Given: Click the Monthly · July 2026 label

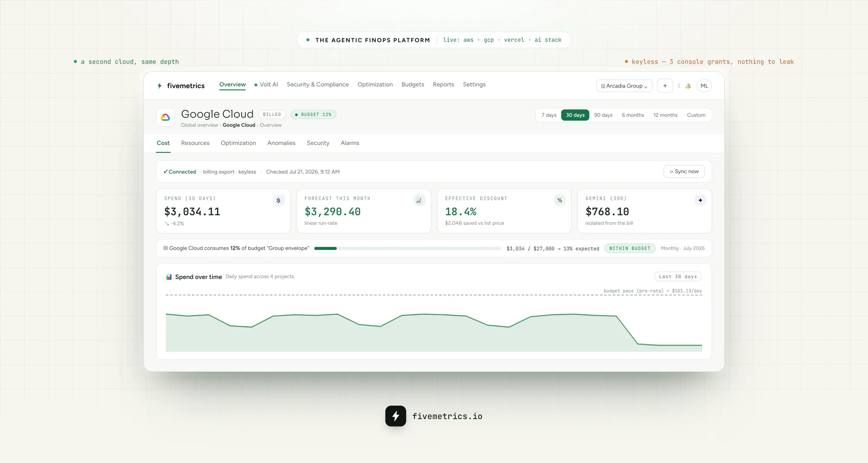Looking at the screenshot, I should tap(683, 248).
